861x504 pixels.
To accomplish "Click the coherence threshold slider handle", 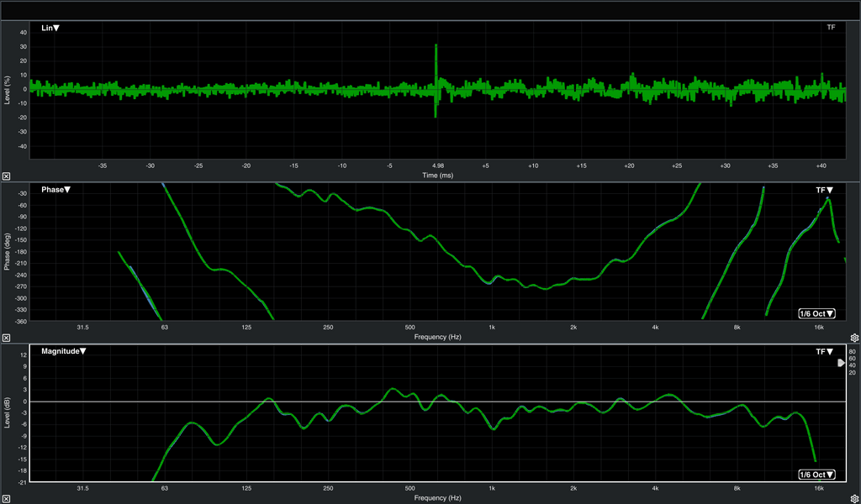I will pyautogui.click(x=840, y=363).
